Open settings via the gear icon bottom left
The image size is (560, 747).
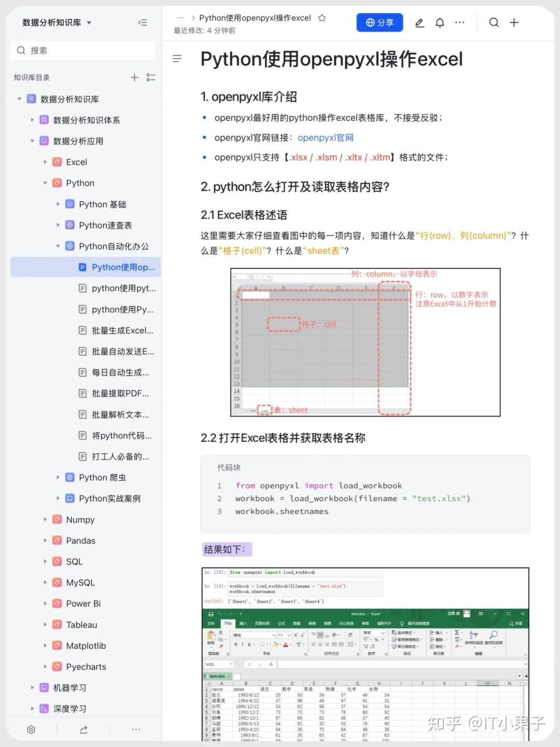[31, 729]
